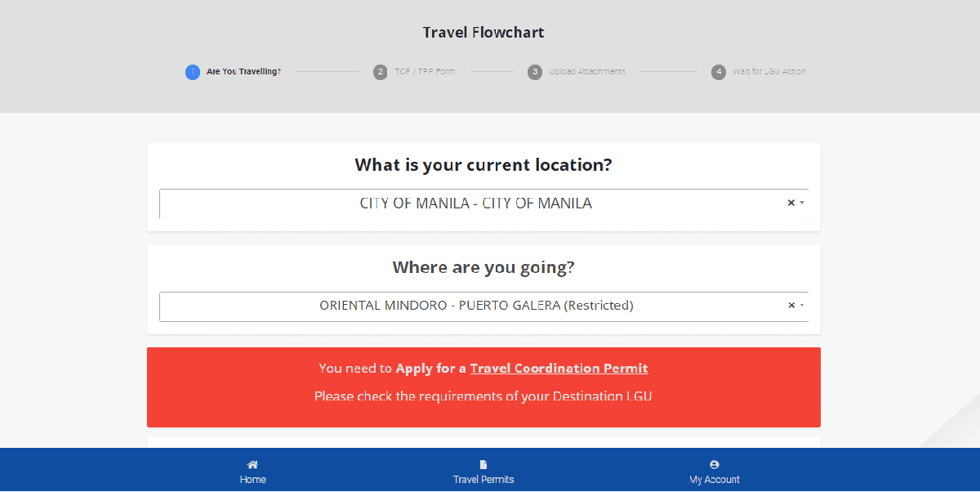980x492 pixels.
Task: Go to the TCP / TPP Form step label
Action: (x=425, y=72)
